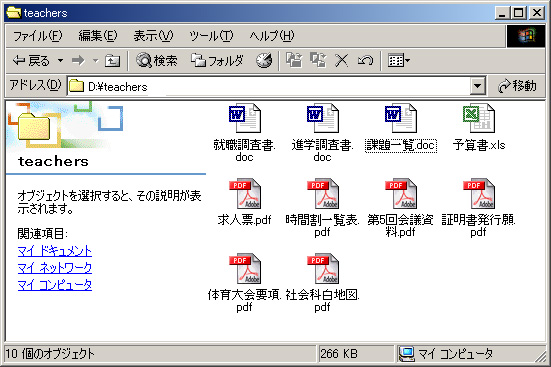551x367 pixels.
Task: Select the 求人票.pdf file icon
Action: pyautogui.click(x=245, y=193)
